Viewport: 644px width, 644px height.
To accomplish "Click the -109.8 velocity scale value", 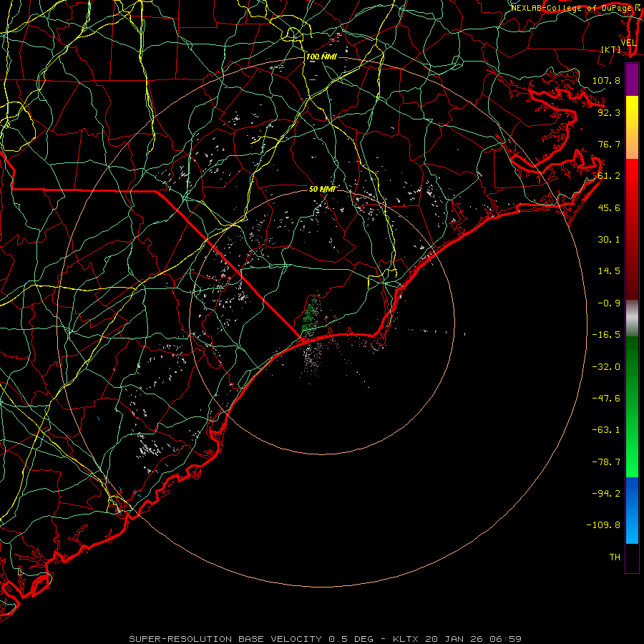I will tap(603, 525).
